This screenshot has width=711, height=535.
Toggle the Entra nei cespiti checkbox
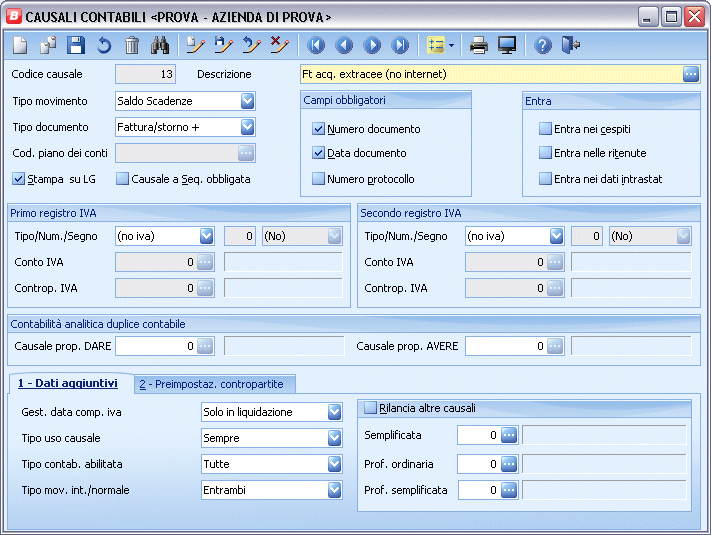click(x=545, y=129)
